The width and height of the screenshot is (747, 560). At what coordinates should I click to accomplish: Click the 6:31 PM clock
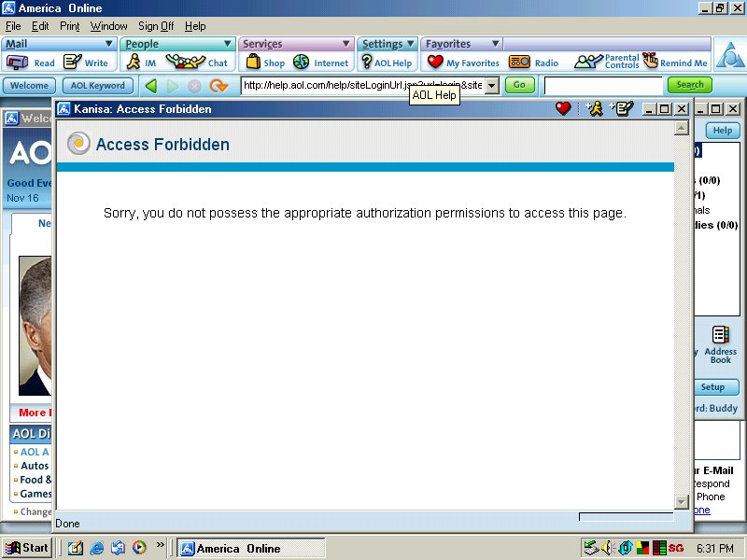(x=714, y=549)
